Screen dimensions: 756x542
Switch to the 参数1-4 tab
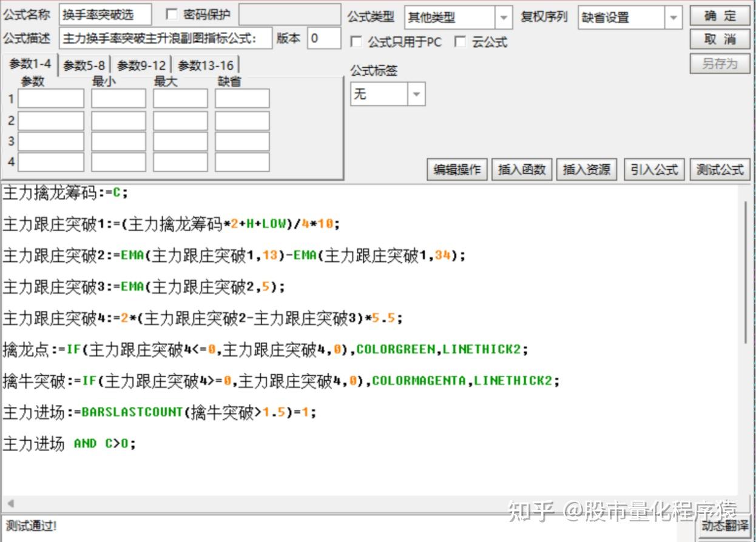30,64
